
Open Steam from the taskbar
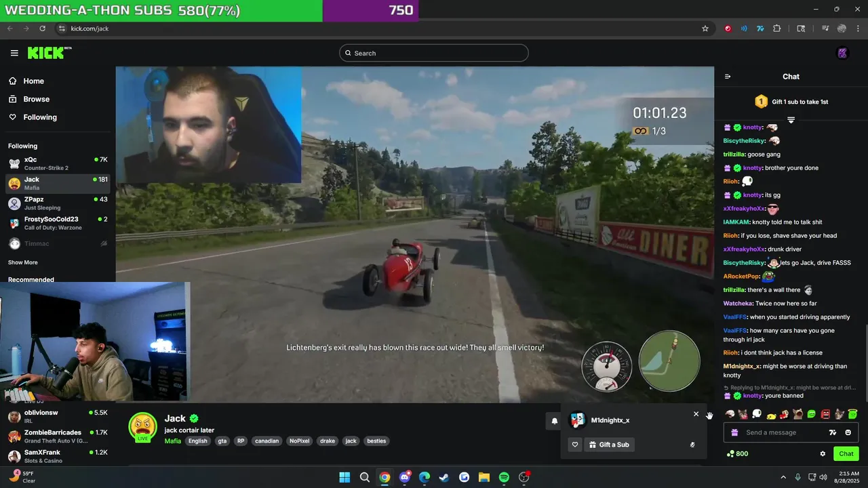click(444, 477)
